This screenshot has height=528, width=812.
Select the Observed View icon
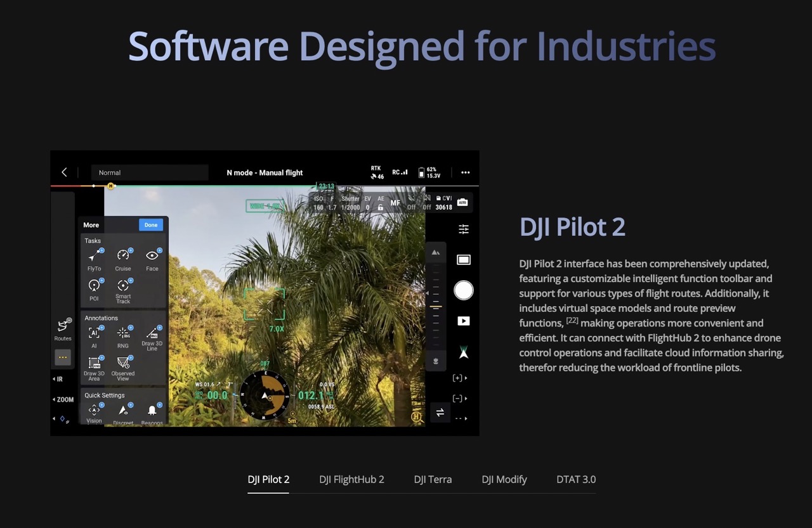(123, 363)
